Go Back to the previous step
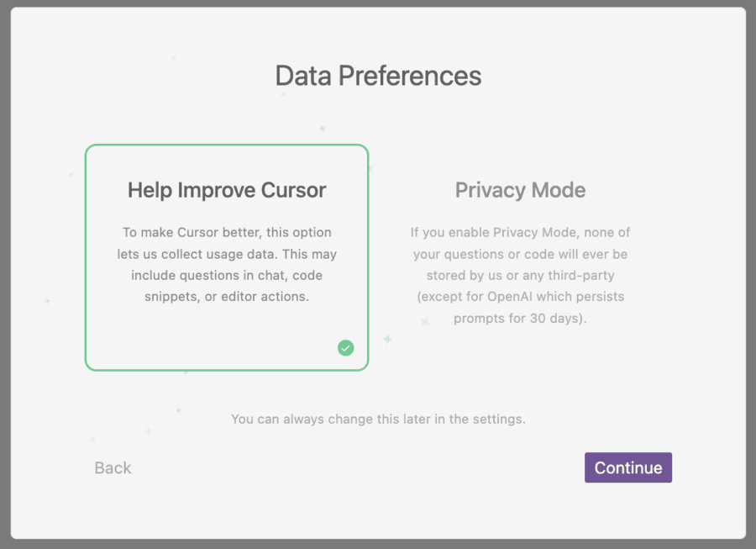 pyautogui.click(x=113, y=467)
